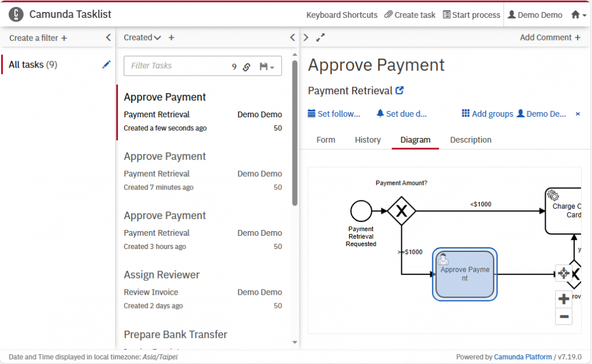Viewport: 592px width, 364px height.
Task: Click the task list scroll-down arrow
Action: 295,343
